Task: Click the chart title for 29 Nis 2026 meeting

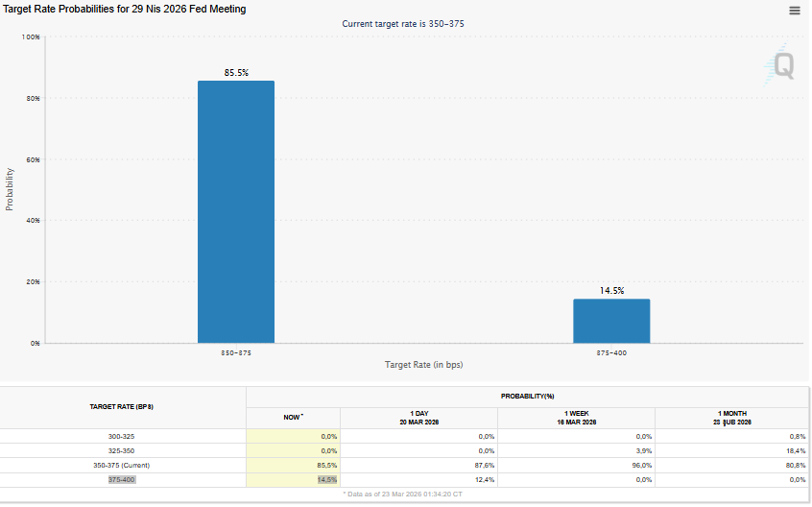Action: (126, 9)
